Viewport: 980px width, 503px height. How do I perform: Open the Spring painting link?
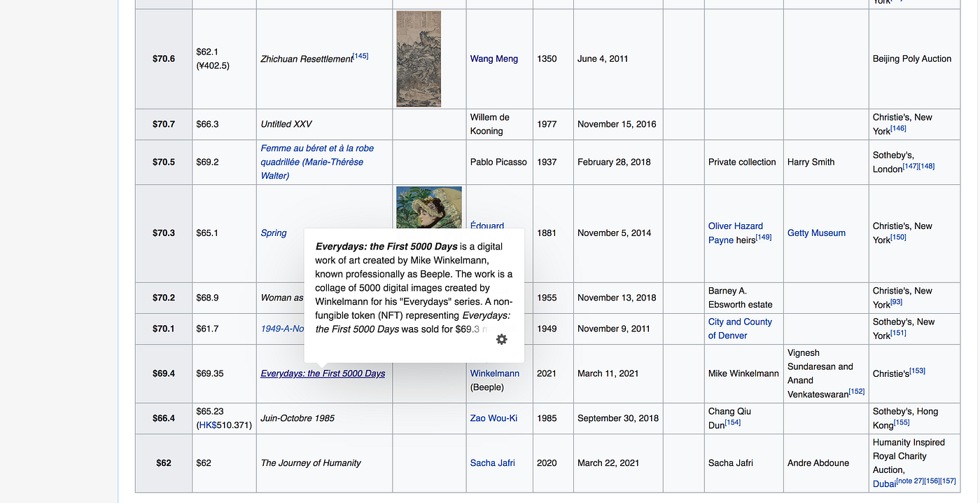(x=274, y=233)
